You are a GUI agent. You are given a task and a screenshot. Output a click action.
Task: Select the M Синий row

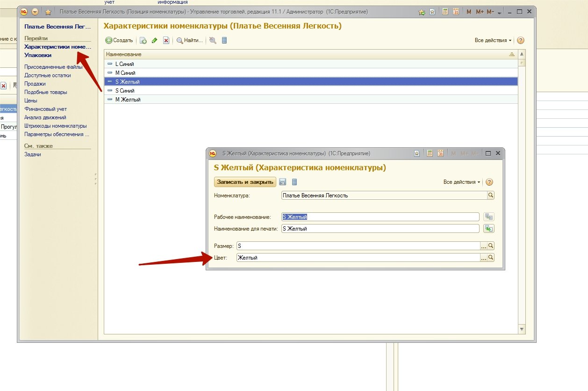[x=311, y=73]
